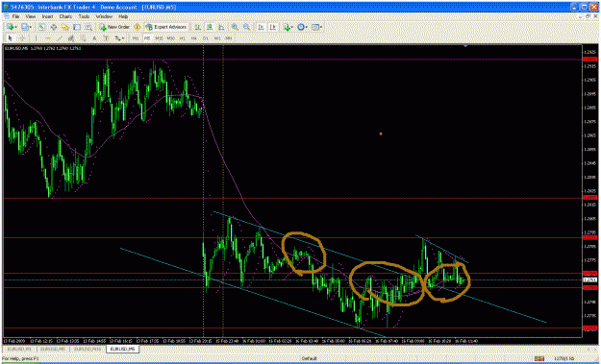Show the Market Watch window

[41, 27]
